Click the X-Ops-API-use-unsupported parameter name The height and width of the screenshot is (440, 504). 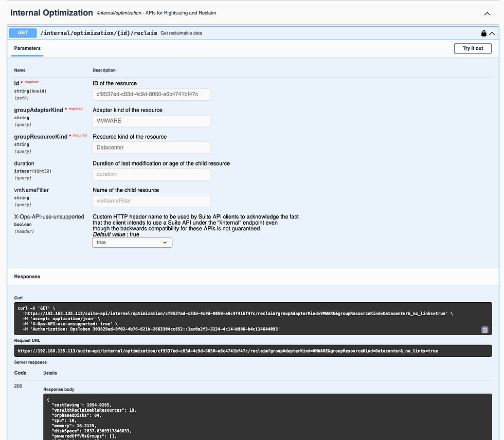(49, 217)
